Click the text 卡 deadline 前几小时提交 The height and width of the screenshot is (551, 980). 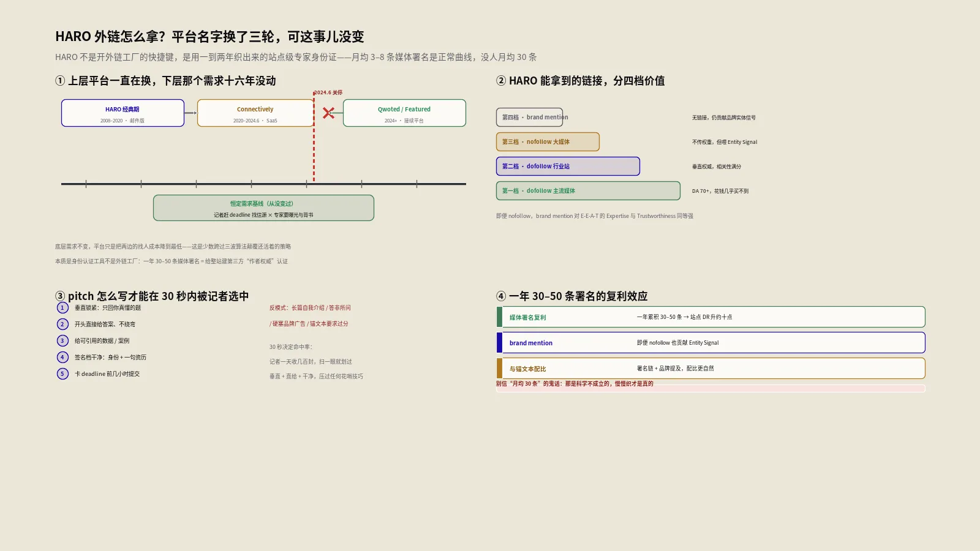107,374
